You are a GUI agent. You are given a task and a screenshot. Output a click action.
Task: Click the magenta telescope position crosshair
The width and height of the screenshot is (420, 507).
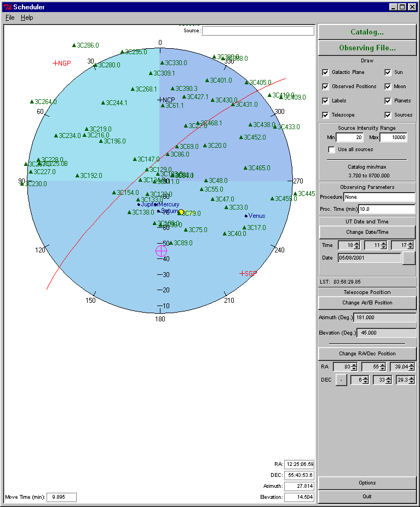tap(161, 251)
